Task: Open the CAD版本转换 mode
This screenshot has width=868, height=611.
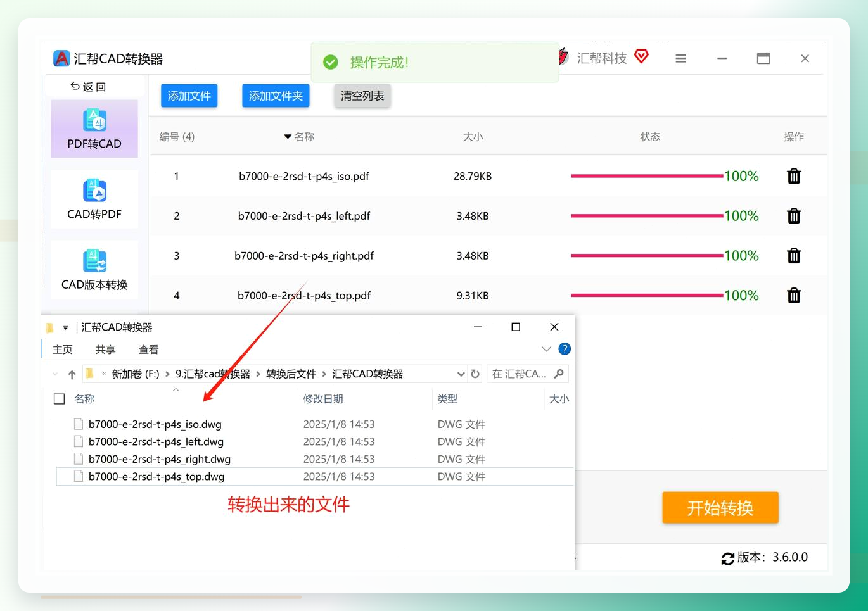Action: [x=94, y=270]
